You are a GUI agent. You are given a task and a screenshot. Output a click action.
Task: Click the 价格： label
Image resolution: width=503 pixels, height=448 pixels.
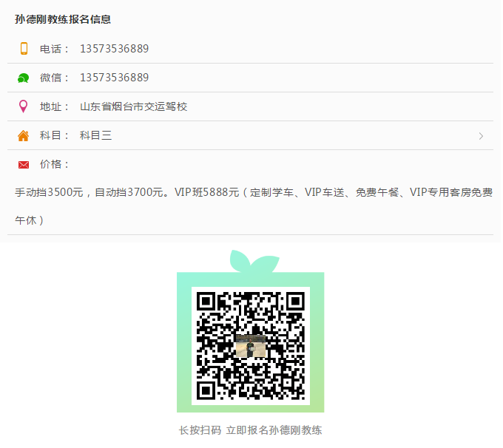click(x=54, y=164)
